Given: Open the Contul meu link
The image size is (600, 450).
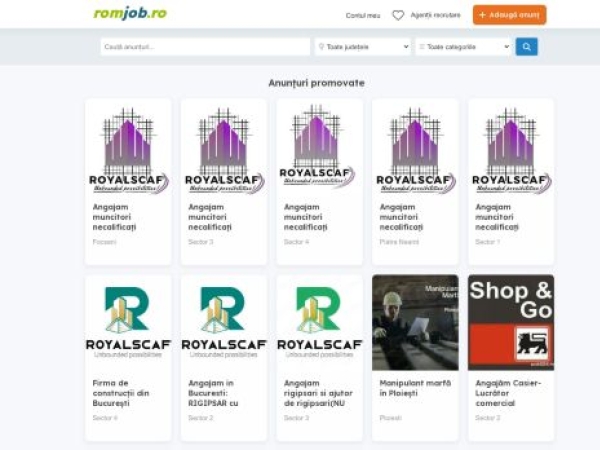Looking at the screenshot, I should point(363,15).
